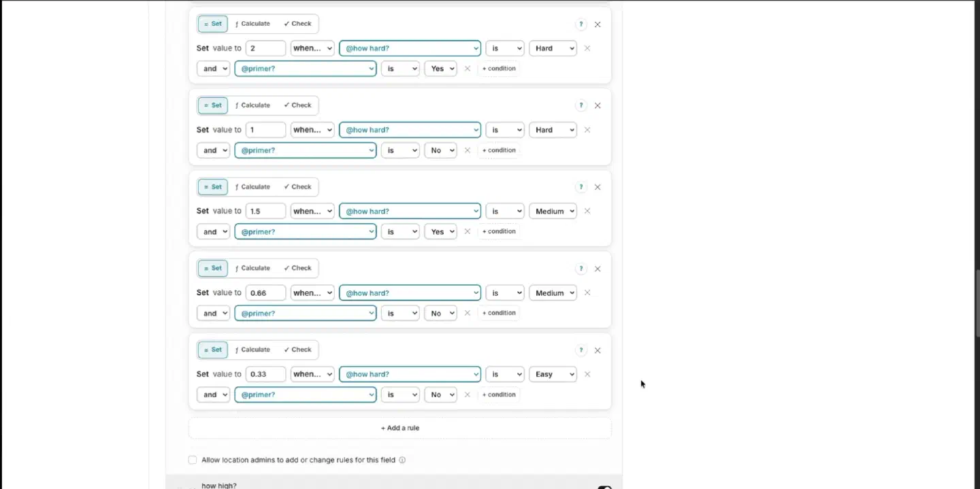Viewport: 980px width, 489px height.
Task: Open help for the value 1.5 rule
Action: pos(581,187)
